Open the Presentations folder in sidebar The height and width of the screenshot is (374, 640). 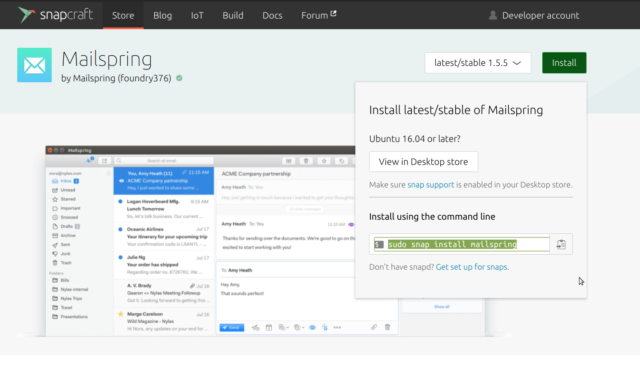pos(70,316)
